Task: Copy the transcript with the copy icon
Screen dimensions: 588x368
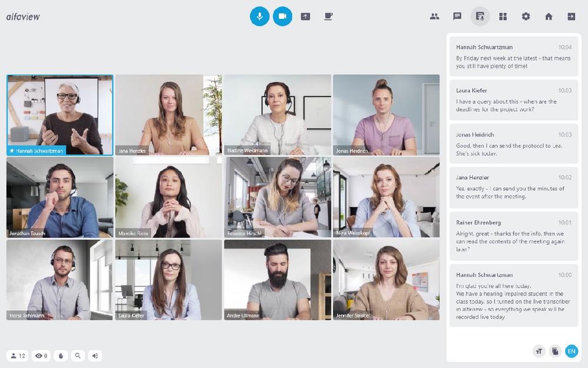Action: [x=555, y=352]
